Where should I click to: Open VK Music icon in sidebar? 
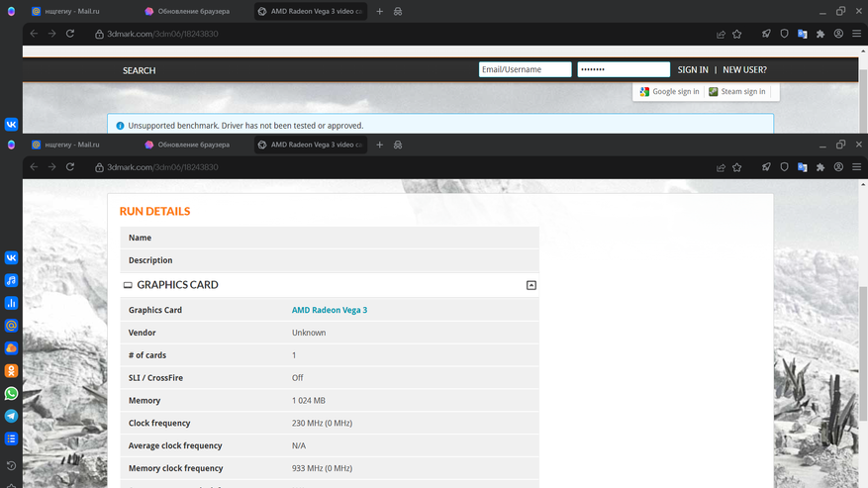(11, 280)
